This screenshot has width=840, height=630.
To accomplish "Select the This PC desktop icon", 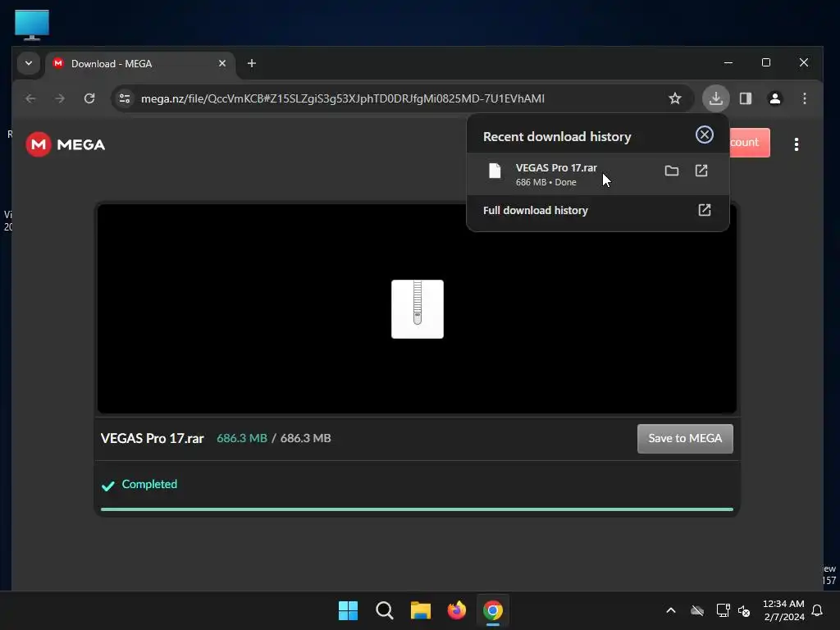I will tap(32, 25).
